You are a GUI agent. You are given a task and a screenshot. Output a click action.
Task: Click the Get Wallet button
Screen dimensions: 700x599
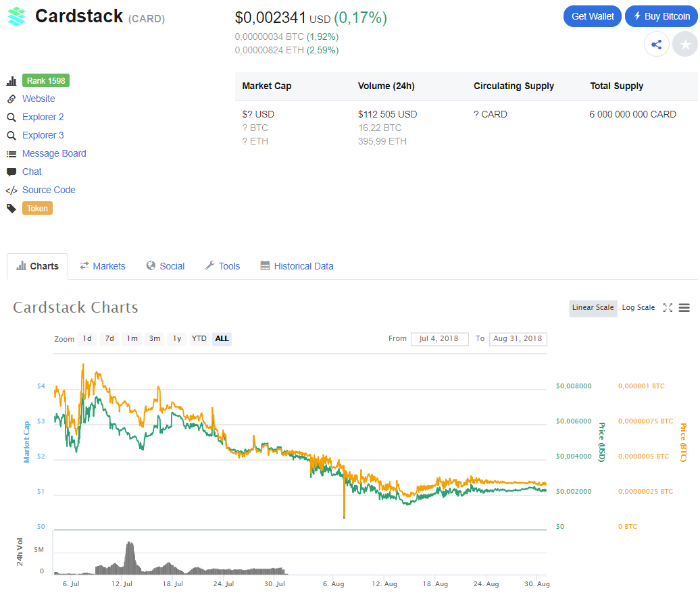point(593,16)
